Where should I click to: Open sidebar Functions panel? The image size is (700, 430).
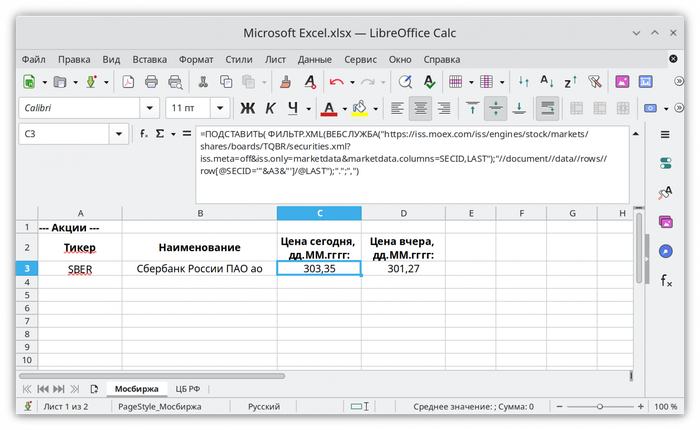tap(666, 280)
